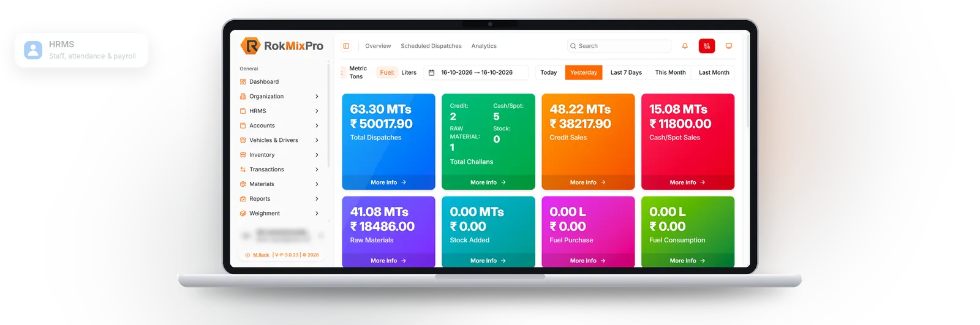Click the orange monitor display icon
980x325 pixels.
[x=729, y=46]
